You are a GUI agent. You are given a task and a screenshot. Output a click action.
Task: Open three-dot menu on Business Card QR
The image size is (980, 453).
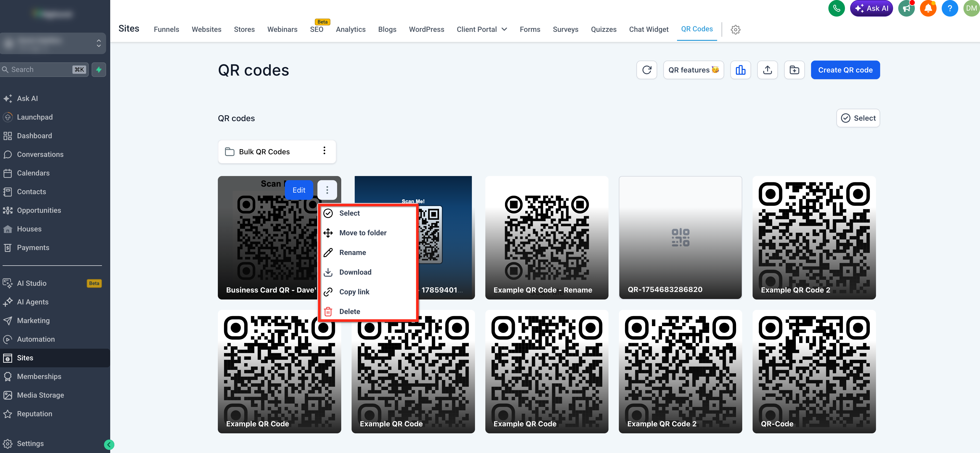point(327,190)
